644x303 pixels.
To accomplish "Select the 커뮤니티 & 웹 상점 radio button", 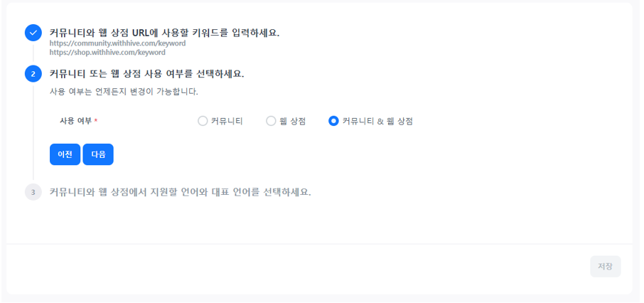I will click(x=333, y=121).
